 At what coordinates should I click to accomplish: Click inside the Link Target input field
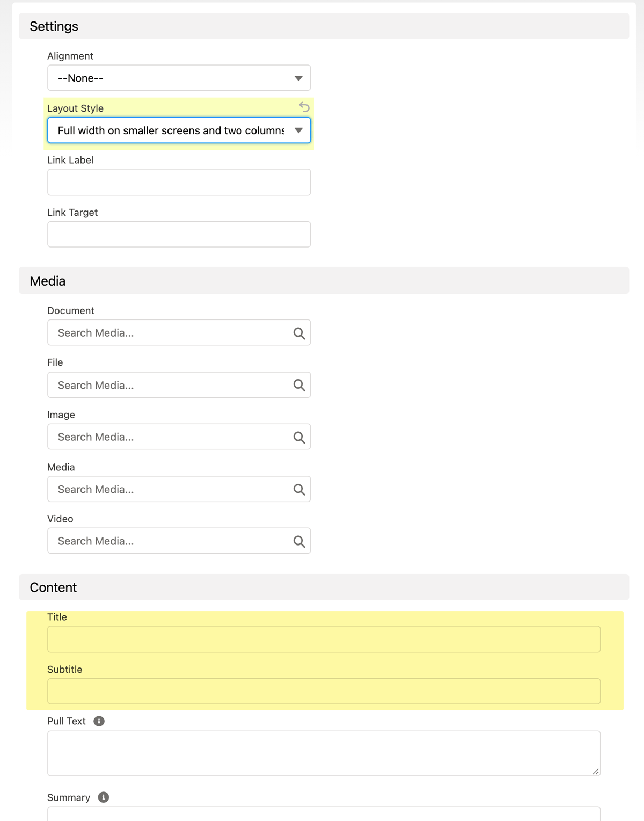(178, 234)
